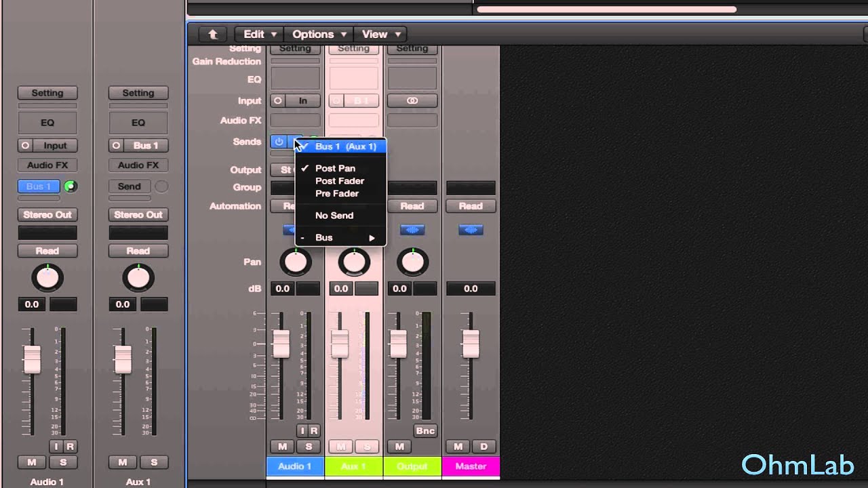Open Read automation mode in inspector Aux 1
The height and width of the screenshot is (488, 868).
pos(138,251)
